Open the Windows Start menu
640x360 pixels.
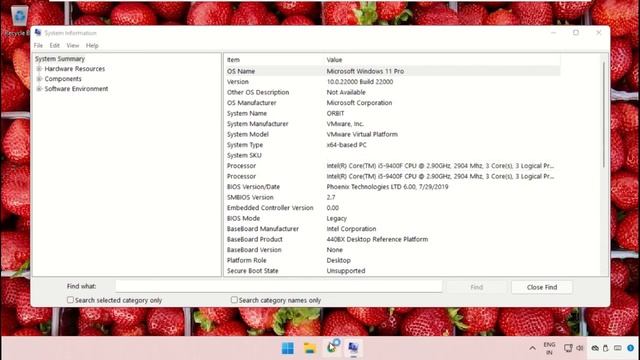[288, 348]
